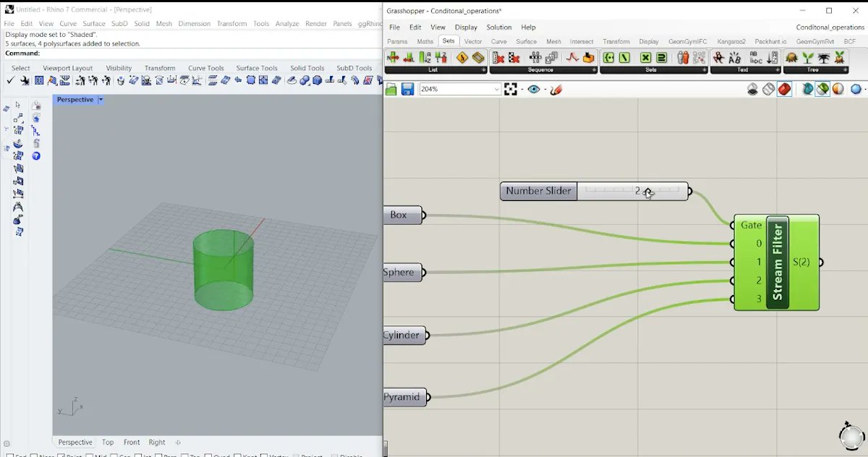Save the Grasshopper document with the floppy icon

point(407,89)
